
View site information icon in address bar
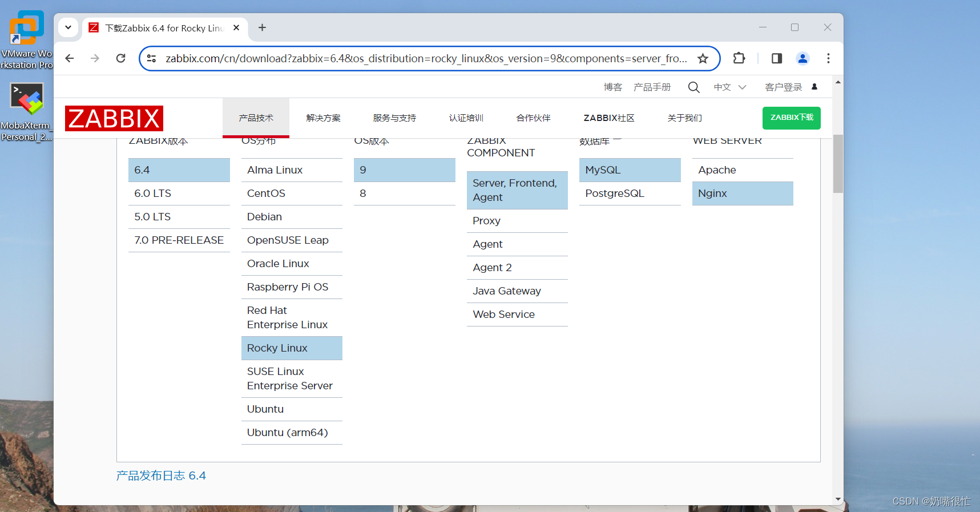click(151, 58)
